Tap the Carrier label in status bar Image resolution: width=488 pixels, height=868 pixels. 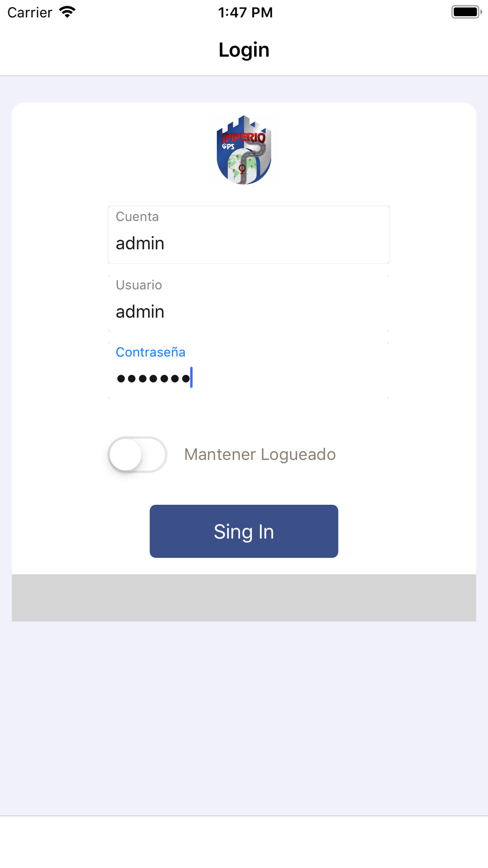pyautogui.click(x=30, y=12)
